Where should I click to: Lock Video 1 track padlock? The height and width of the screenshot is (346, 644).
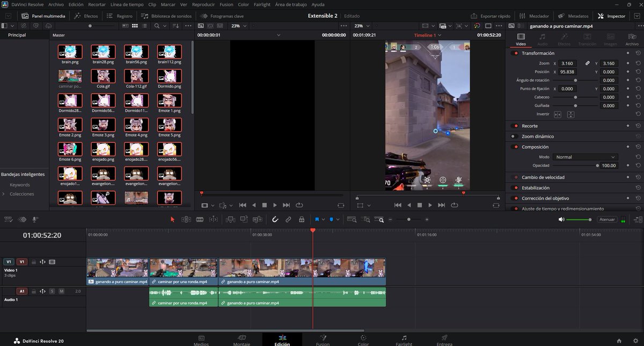point(33,262)
